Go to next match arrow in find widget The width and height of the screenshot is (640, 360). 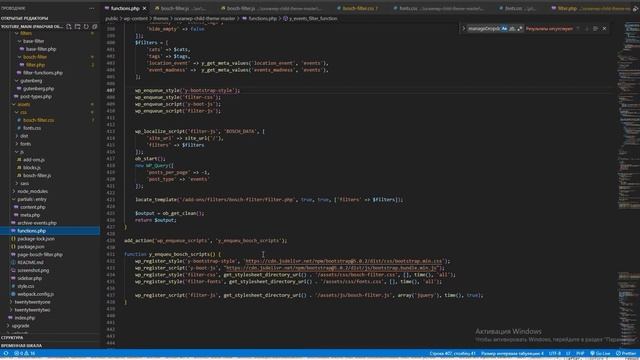[587, 29]
